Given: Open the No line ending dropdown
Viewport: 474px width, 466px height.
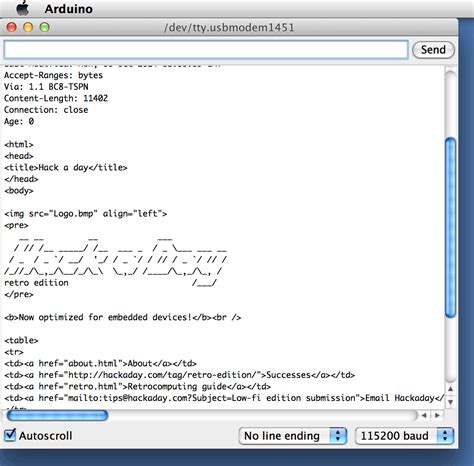Looking at the screenshot, I should coord(293,436).
